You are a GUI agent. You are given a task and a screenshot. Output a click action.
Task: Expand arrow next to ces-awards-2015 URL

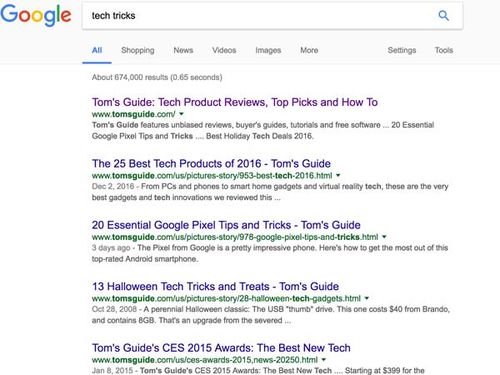tap(324, 360)
